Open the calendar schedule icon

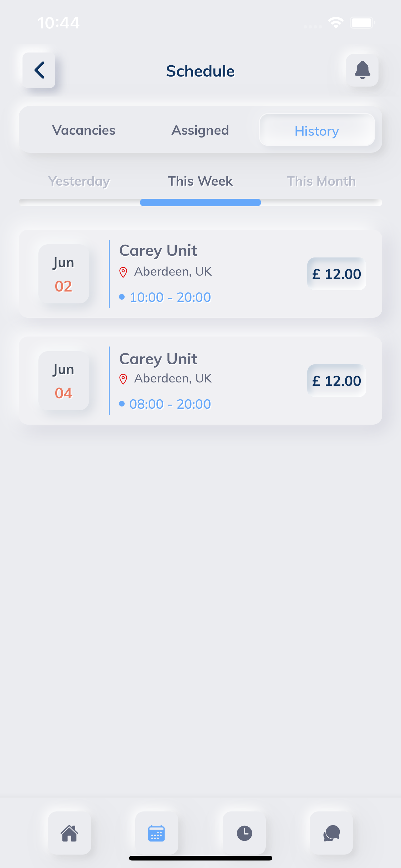click(x=156, y=833)
